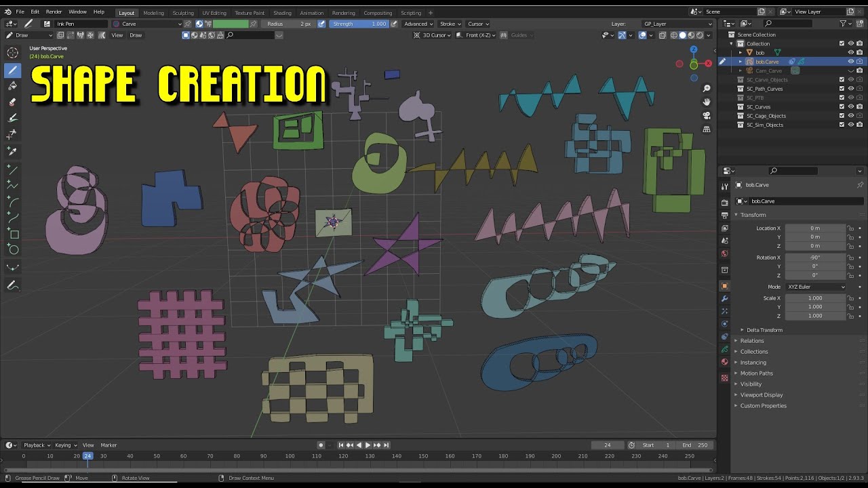Open the GP_Layer layer dropdown
Viewport: 868px width, 488px height.
pyautogui.click(x=677, y=24)
